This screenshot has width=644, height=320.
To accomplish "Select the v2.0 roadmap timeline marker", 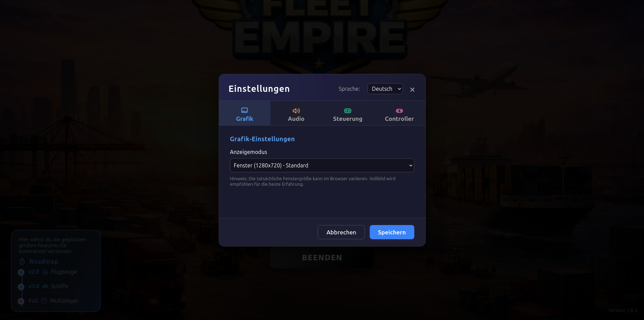I will click(x=21, y=272).
